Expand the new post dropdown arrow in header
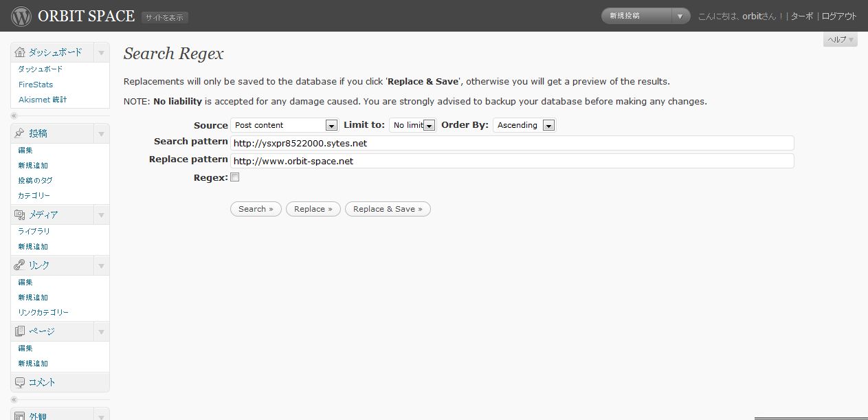 click(x=680, y=16)
